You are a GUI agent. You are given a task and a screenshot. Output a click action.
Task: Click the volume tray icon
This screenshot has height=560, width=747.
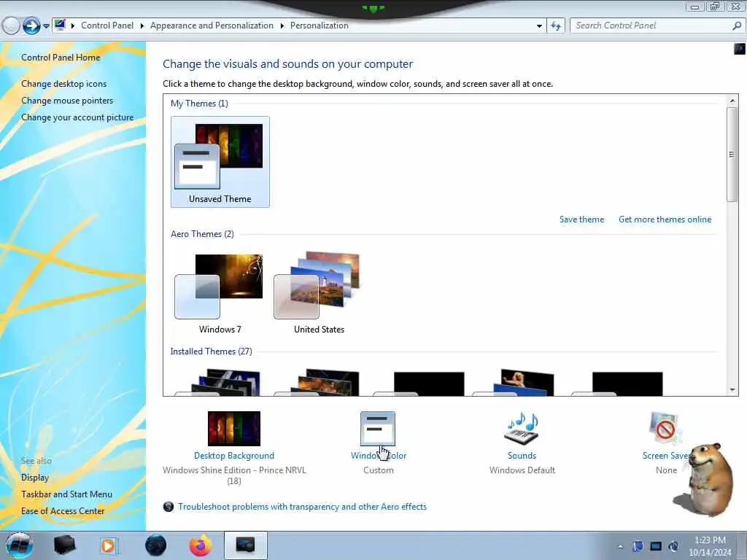[x=673, y=546]
